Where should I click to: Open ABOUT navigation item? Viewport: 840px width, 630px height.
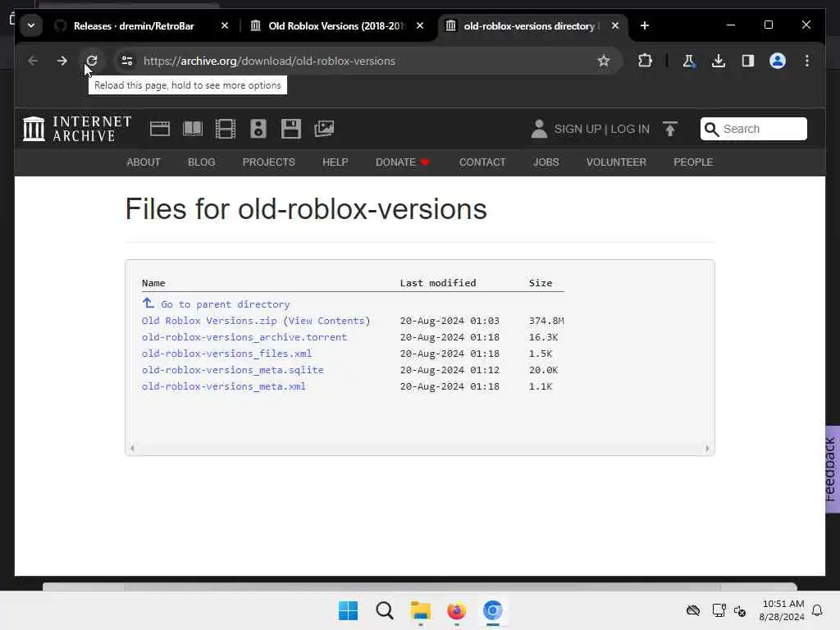click(143, 162)
